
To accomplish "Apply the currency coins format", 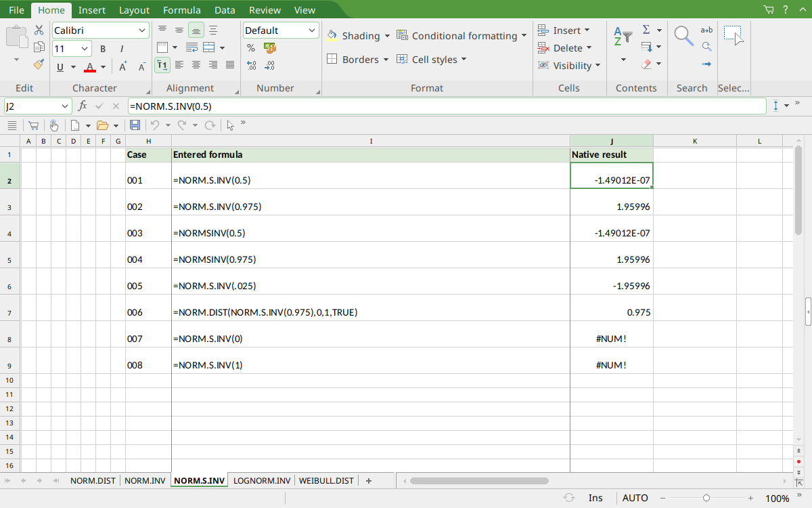I will coord(270,48).
